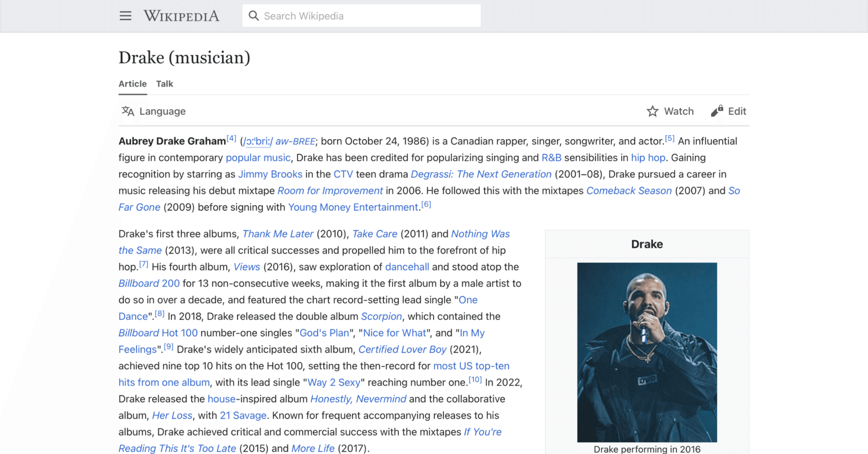868x454 pixels.
Task: Open the pronunciation guide link
Action: (257, 141)
